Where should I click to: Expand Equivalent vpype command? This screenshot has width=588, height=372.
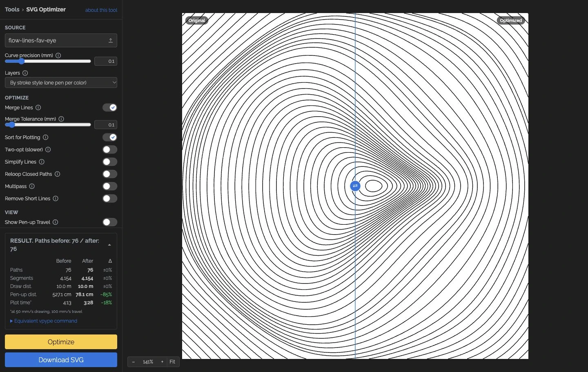pyautogui.click(x=44, y=321)
